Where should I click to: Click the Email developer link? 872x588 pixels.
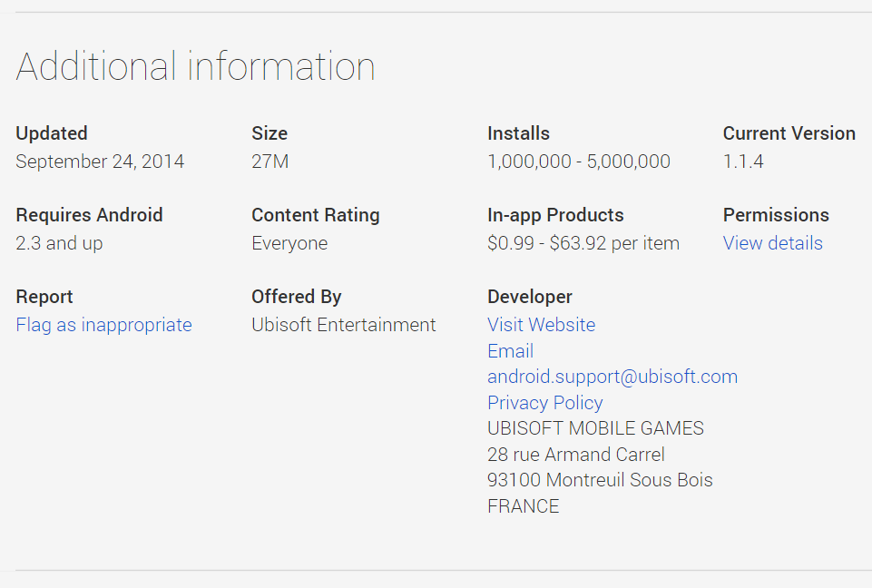click(510, 351)
